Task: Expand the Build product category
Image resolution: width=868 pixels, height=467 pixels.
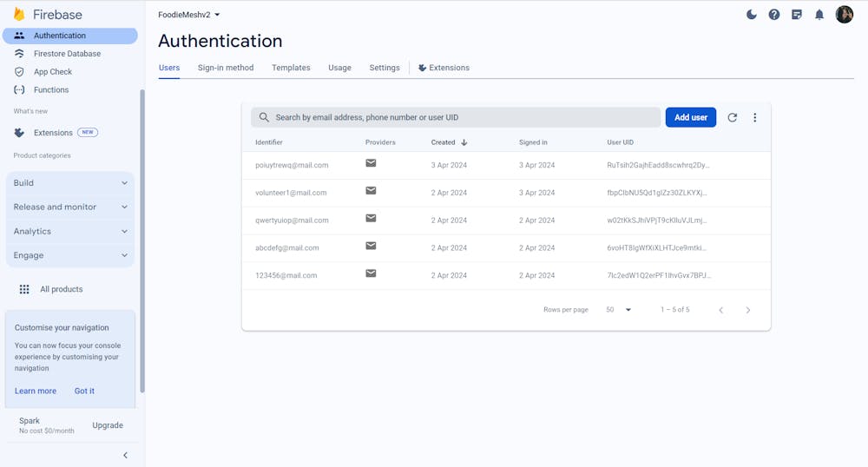Action: [x=70, y=183]
